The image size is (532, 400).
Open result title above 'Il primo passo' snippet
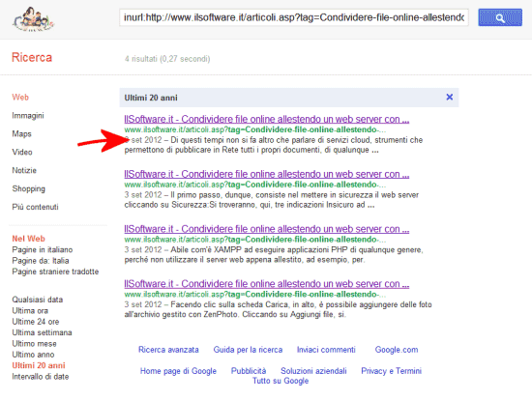click(x=267, y=174)
